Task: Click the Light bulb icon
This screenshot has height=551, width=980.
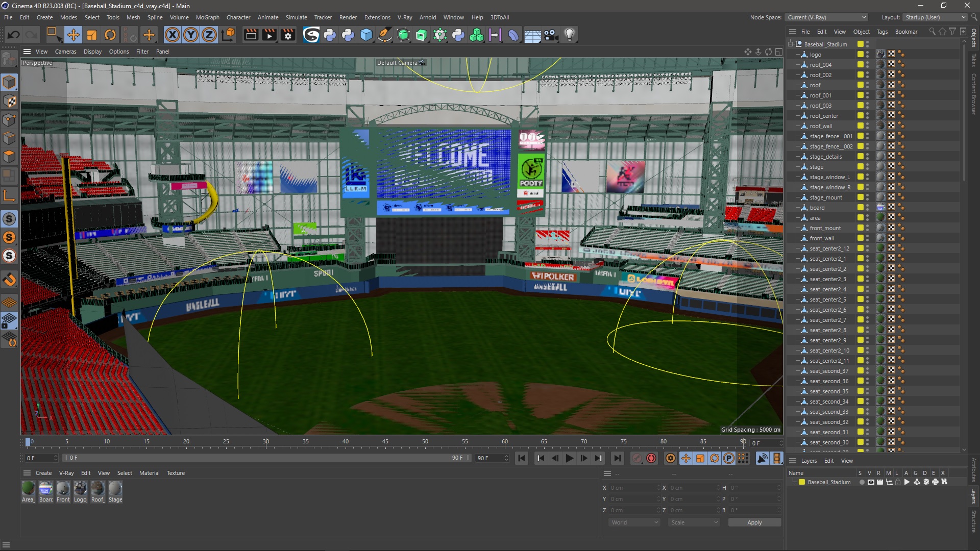Action: pyautogui.click(x=570, y=35)
